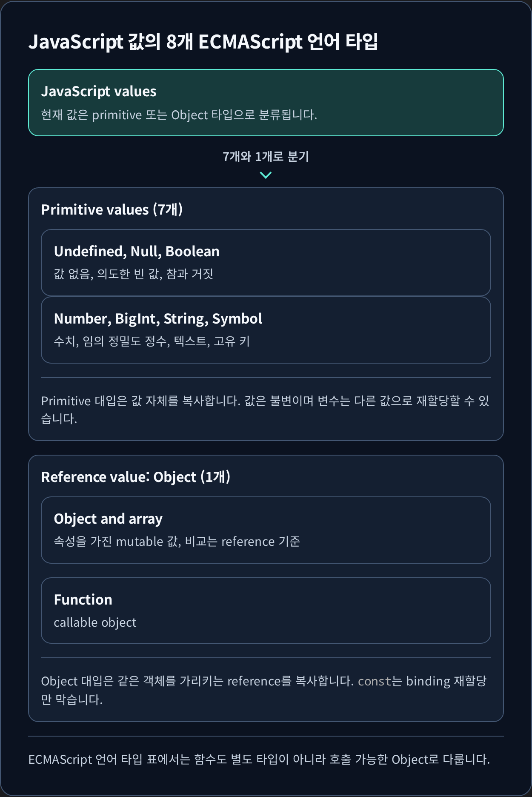Click the teal chevron arrow below the branching label
The width and height of the screenshot is (532, 797).
(x=266, y=175)
